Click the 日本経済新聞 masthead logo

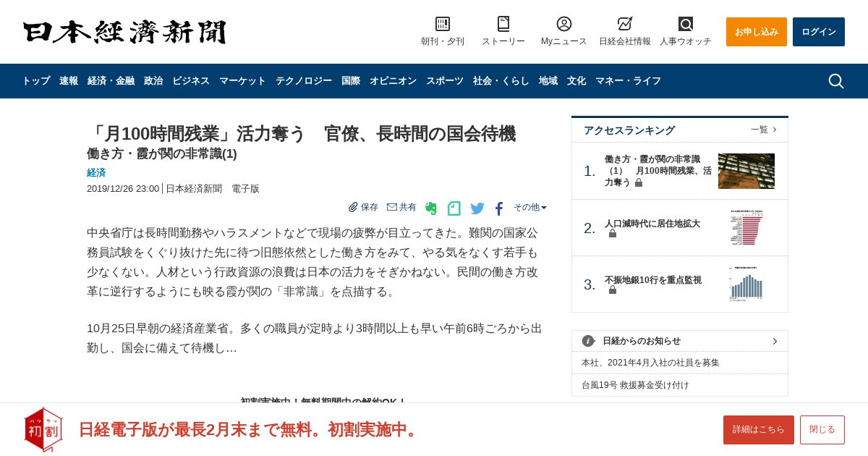pyautogui.click(x=124, y=33)
